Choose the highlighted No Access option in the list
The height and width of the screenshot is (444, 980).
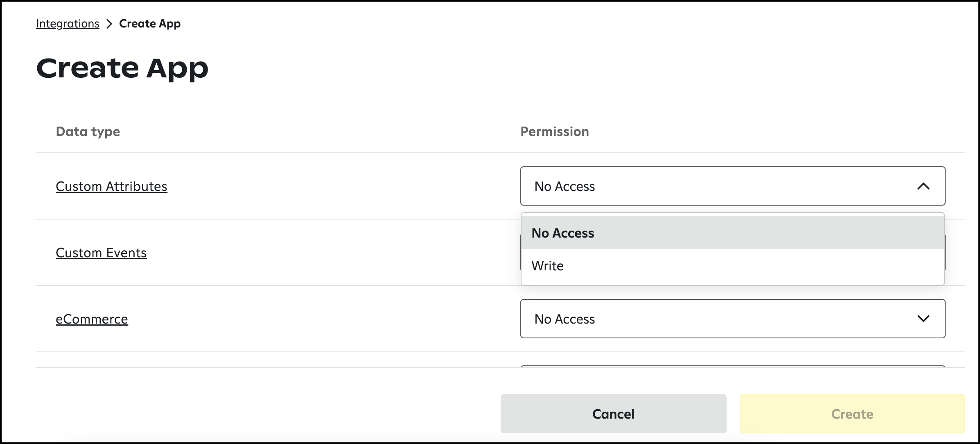[x=732, y=233]
